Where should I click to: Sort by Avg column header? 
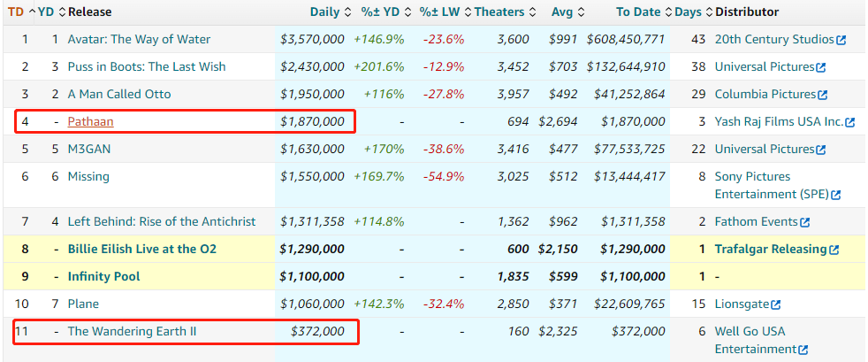[568, 12]
